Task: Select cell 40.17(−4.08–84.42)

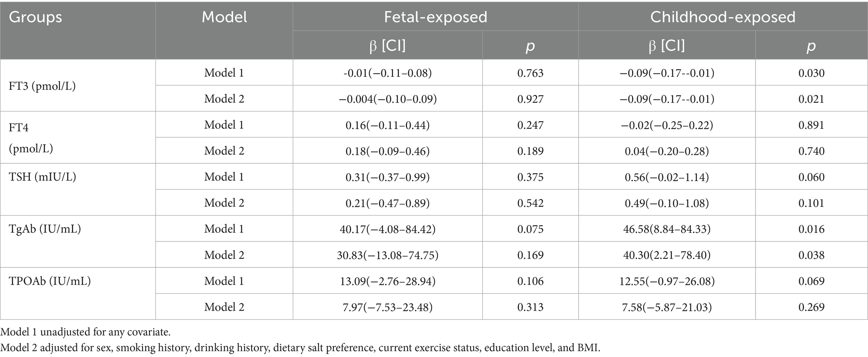Action: click(x=388, y=229)
